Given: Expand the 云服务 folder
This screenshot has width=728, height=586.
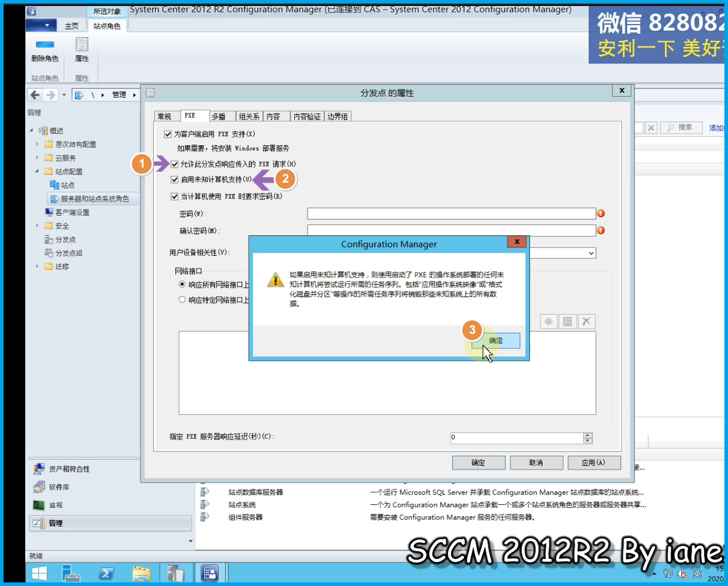Looking at the screenshot, I should (x=37, y=158).
